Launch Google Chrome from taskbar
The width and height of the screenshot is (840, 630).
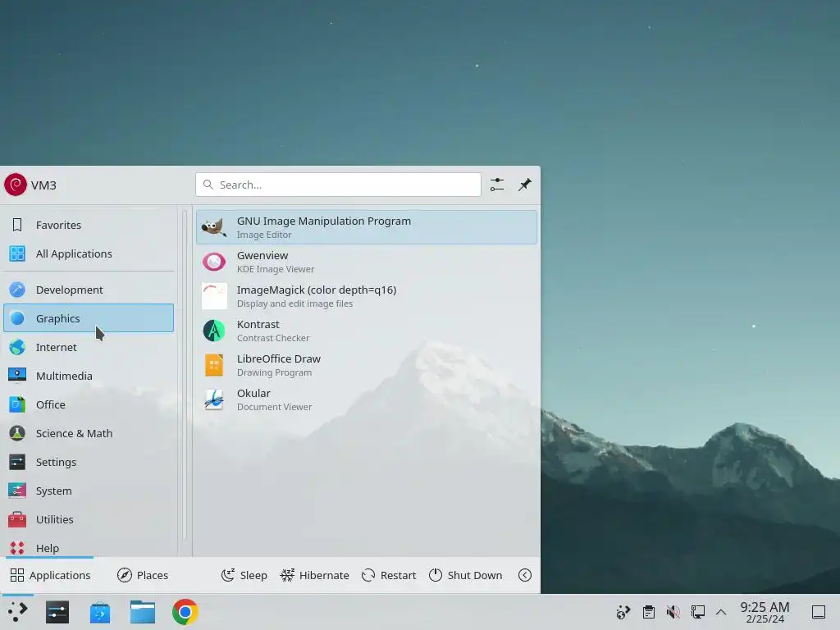point(185,612)
